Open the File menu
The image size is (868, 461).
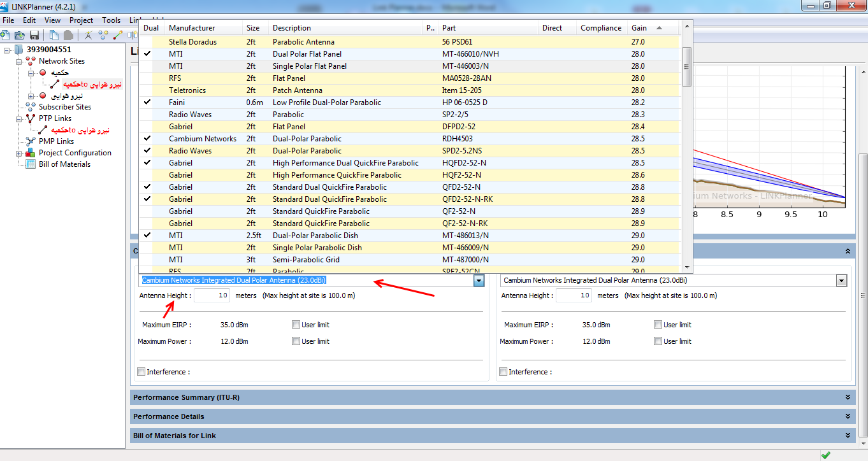coord(8,20)
